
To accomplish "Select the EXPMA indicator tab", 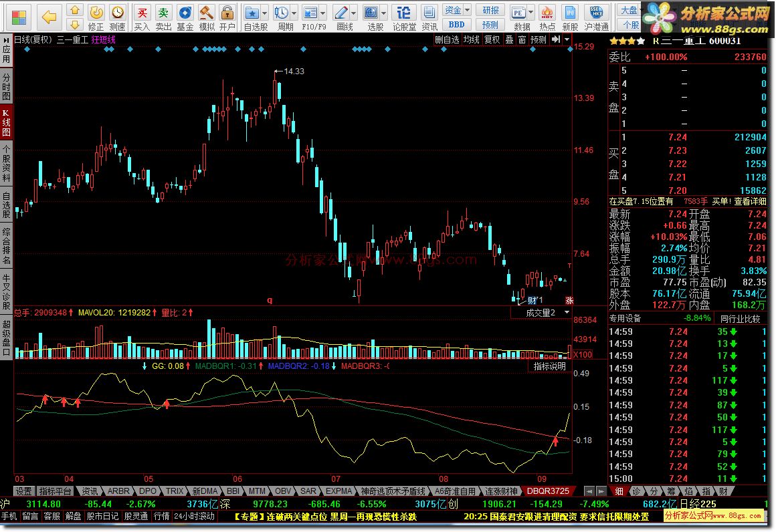I will [338, 491].
